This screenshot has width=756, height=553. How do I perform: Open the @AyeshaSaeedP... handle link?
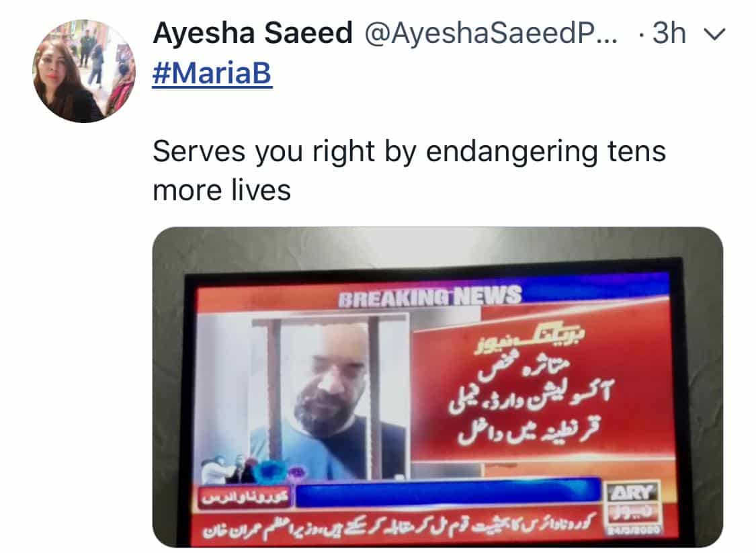click(x=491, y=34)
